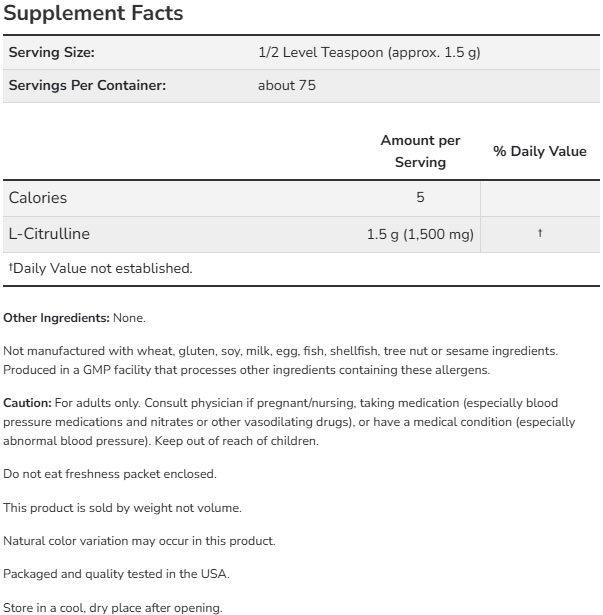The width and height of the screenshot is (603, 615).
Task: Click the Servings Per Container label
Action: click(87, 85)
